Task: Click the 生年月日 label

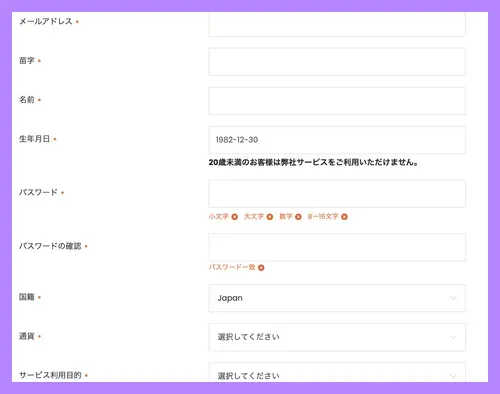Action: (x=34, y=139)
